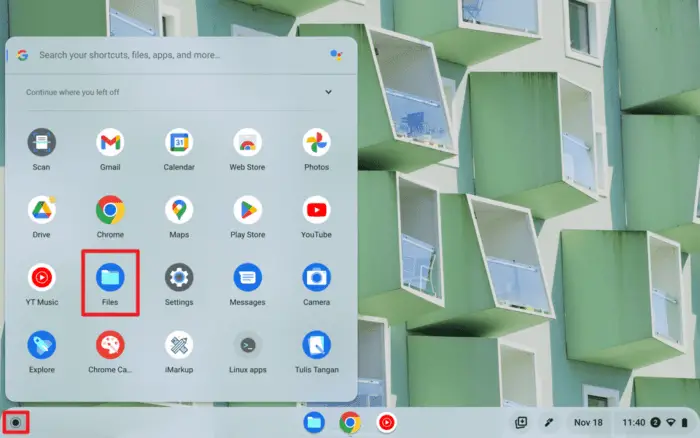Open Quick Settings from the 11:40 clock
The width and height of the screenshot is (700, 438).
[633, 422]
